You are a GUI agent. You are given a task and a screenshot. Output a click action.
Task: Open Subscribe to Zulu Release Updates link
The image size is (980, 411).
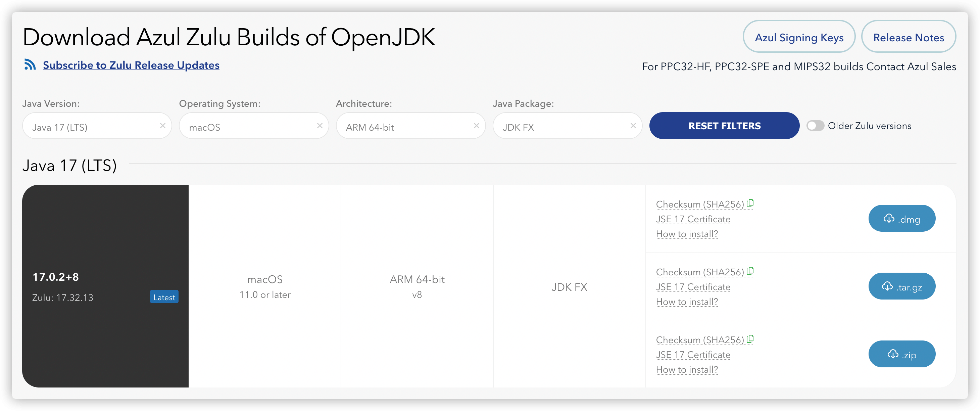(x=131, y=65)
